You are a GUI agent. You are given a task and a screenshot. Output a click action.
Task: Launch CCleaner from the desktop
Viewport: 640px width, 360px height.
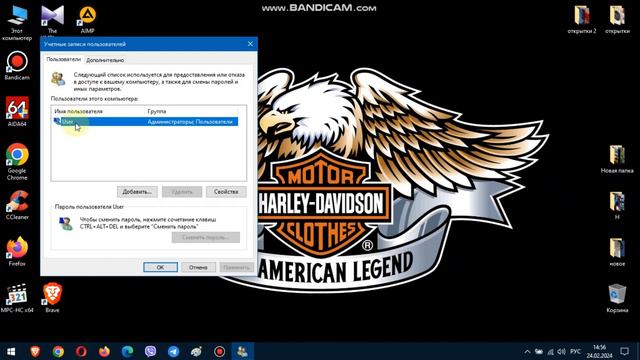point(17,205)
